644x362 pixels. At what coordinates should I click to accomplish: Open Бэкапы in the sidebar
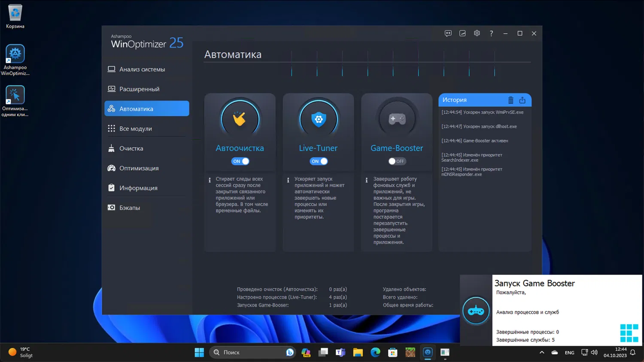pyautogui.click(x=147, y=208)
